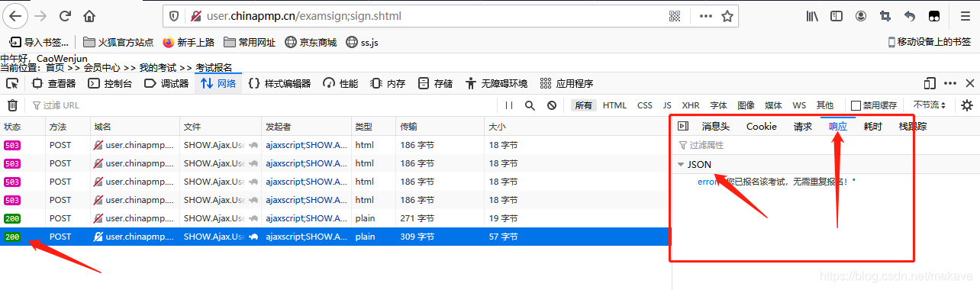Open the 请求 (Request) details tab
Screen dimensions: 980x290
coord(803,127)
